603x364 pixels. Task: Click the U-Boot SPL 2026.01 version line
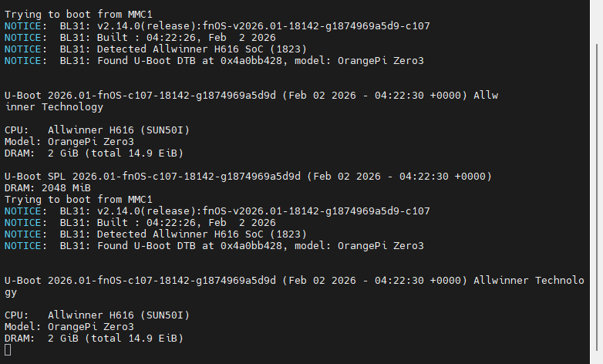point(248,177)
